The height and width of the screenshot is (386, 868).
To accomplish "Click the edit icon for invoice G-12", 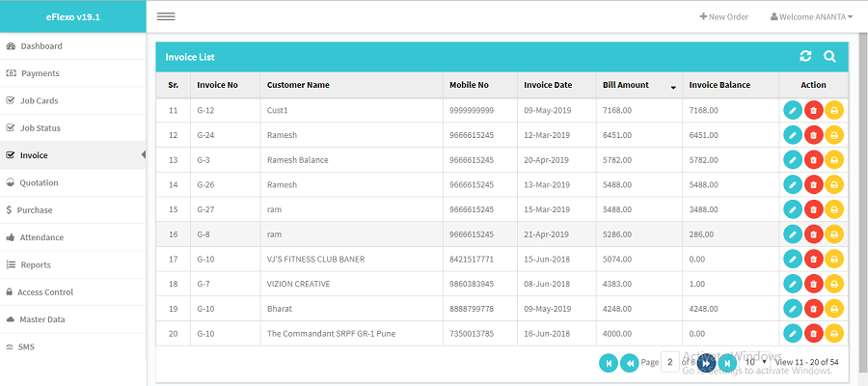I will tap(792, 110).
